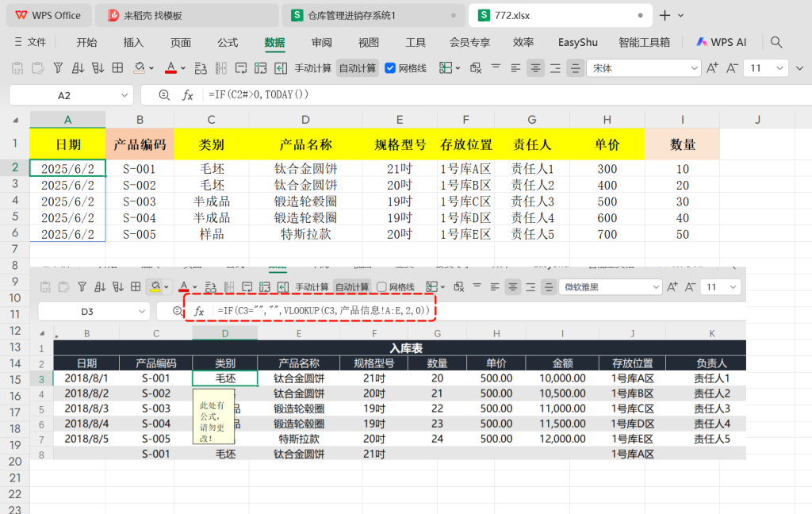Apply the filter funnel tool

tap(58, 68)
